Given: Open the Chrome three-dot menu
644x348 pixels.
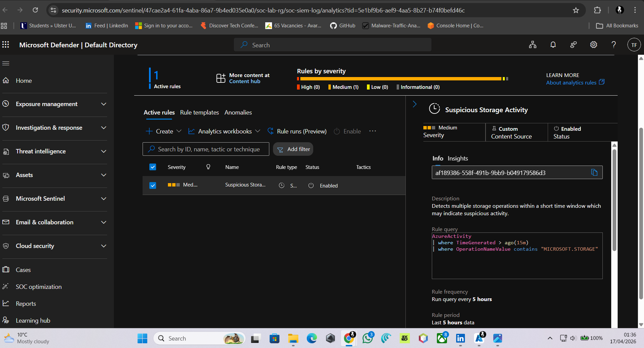Looking at the screenshot, I should [x=635, y=10].
